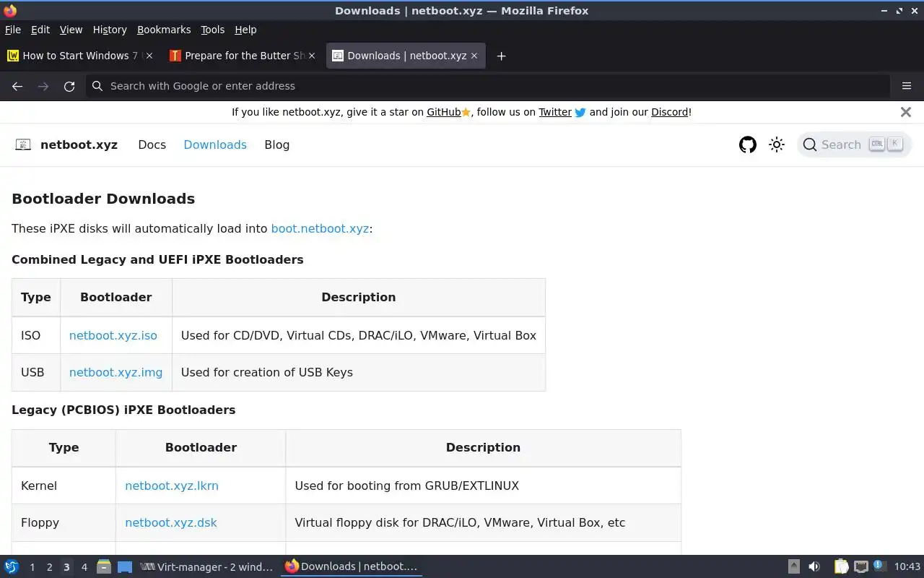Click the Firefox icon in the title bar
Viewport: 924px width, 578px height.
10,11
